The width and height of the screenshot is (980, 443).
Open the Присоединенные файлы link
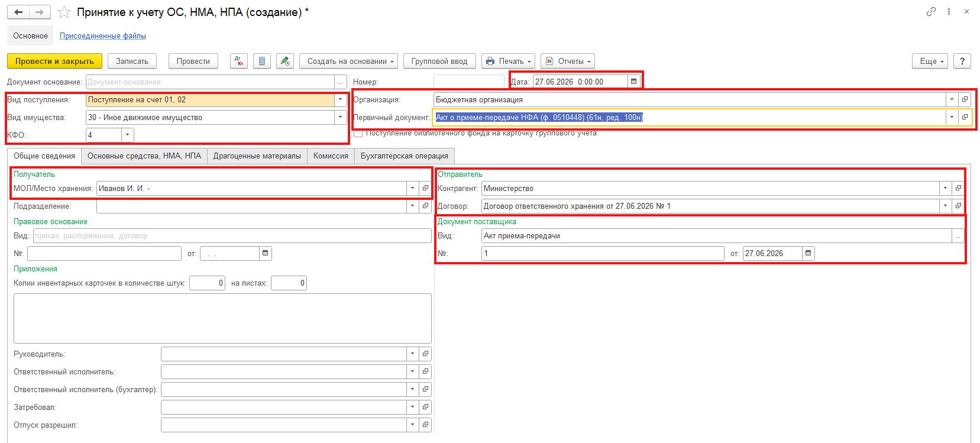(x=103, y=35)
